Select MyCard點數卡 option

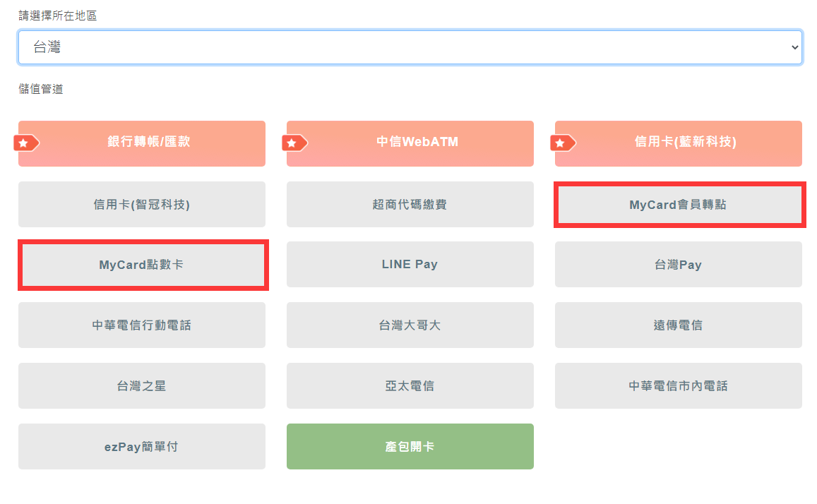143,265
